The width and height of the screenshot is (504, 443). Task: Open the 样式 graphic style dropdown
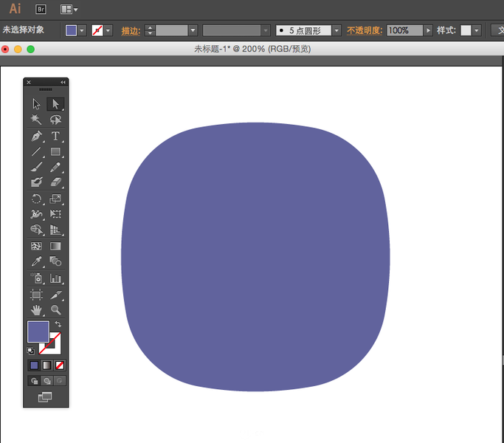pyautogui.click(x=477, y=30)
